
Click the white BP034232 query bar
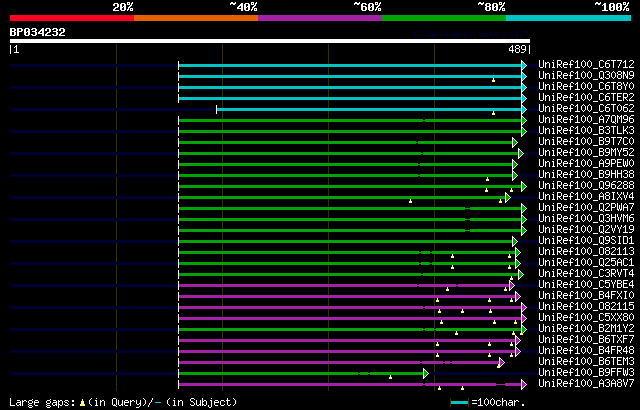(x=270, y=41)
